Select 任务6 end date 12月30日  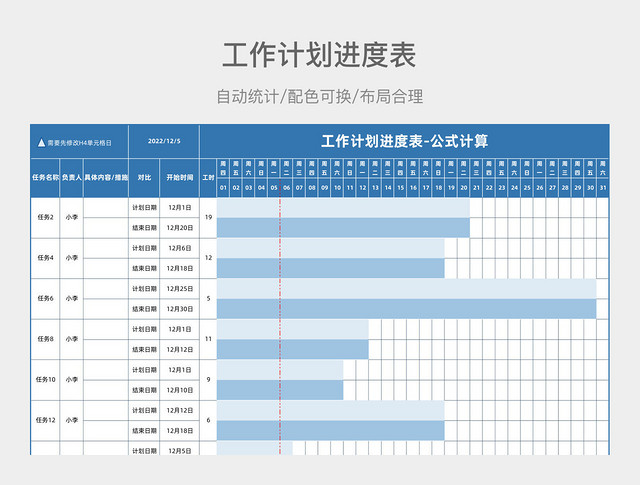point(180,309)
